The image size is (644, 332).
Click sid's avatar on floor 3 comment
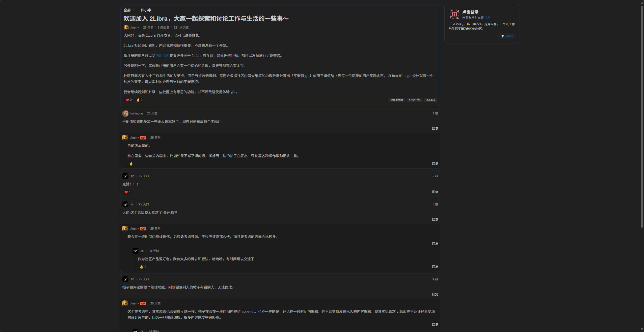click(125, 204)
